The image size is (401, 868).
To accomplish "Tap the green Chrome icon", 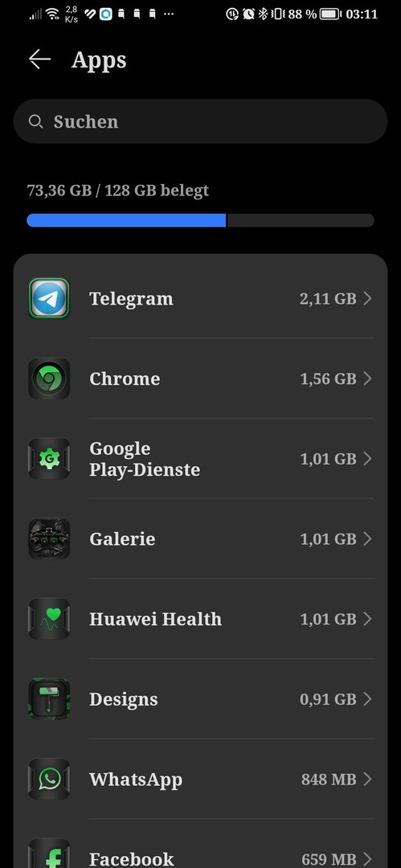I will point(49,379).
